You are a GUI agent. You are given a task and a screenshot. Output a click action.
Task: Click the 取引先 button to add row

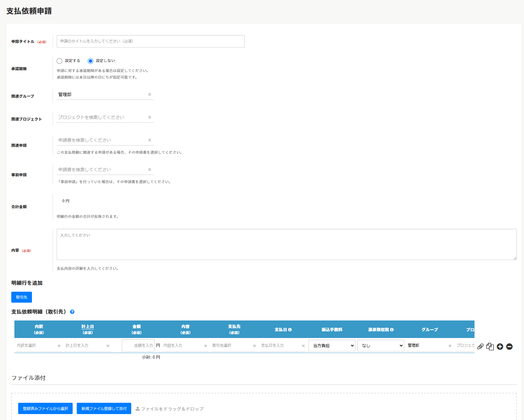(22, 297)
